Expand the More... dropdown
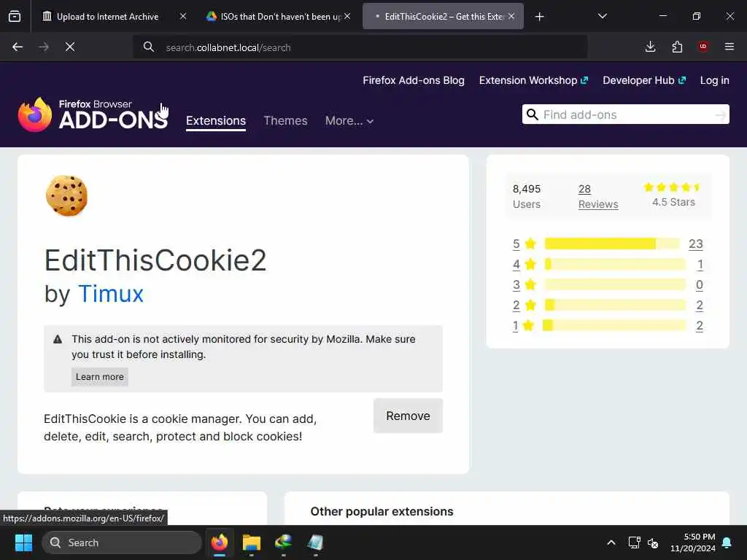 (349, 121)
